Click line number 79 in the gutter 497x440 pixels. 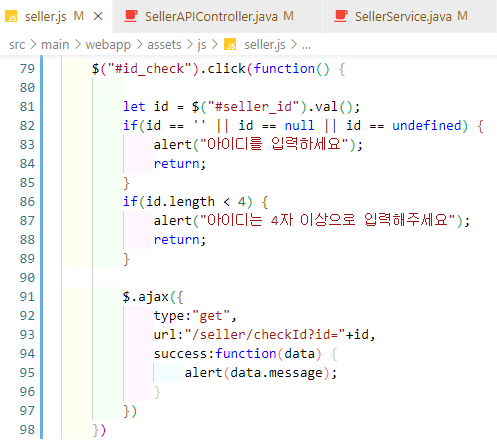[27, 68]
